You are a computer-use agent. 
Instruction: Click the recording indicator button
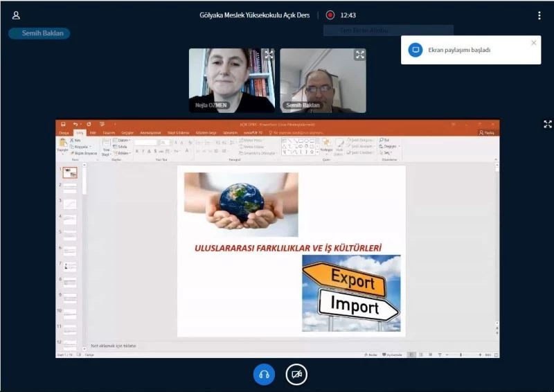(x=330, y=15)
